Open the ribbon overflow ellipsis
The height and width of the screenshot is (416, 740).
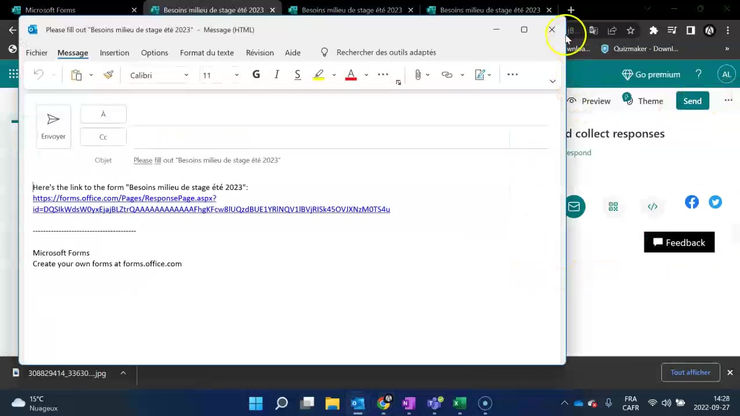point(513,75)
